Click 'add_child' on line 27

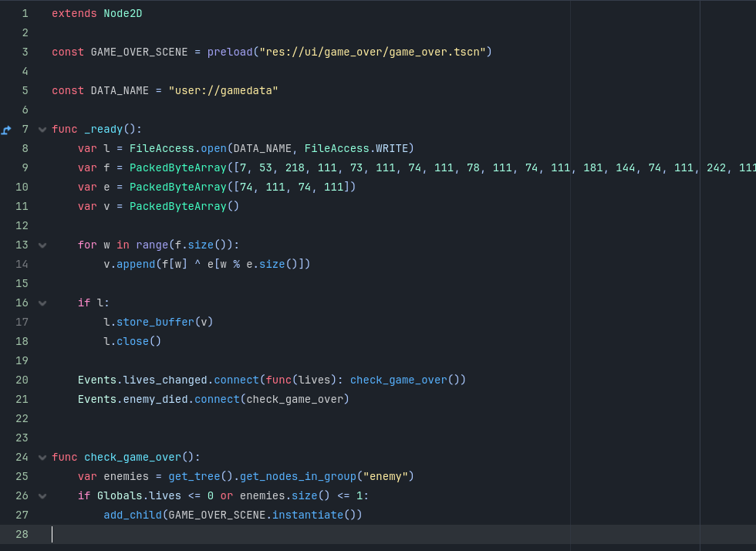[x=133, y=516]
